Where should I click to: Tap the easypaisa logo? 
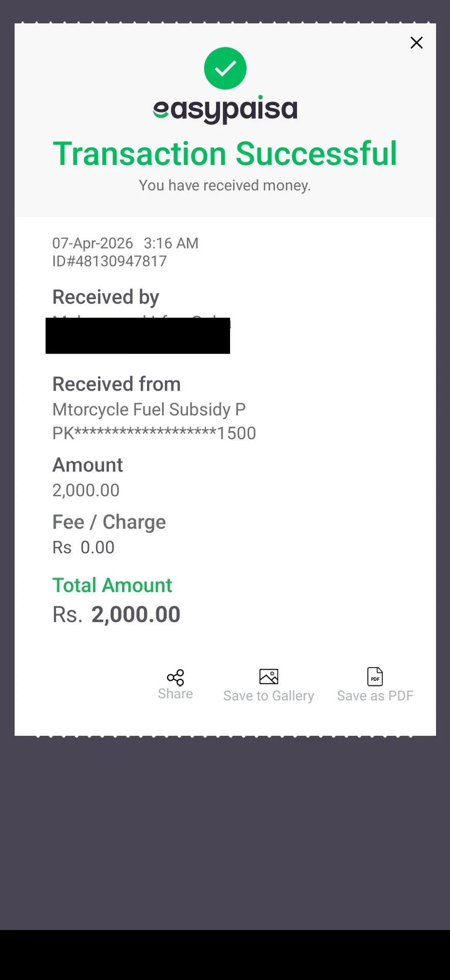coord(225,109)
